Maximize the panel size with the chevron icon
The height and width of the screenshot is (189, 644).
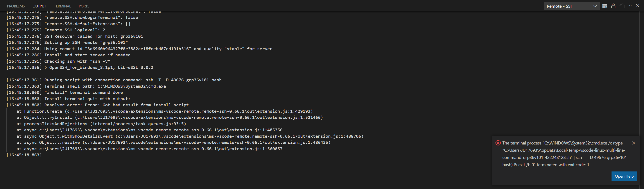[x=630, y=6]
